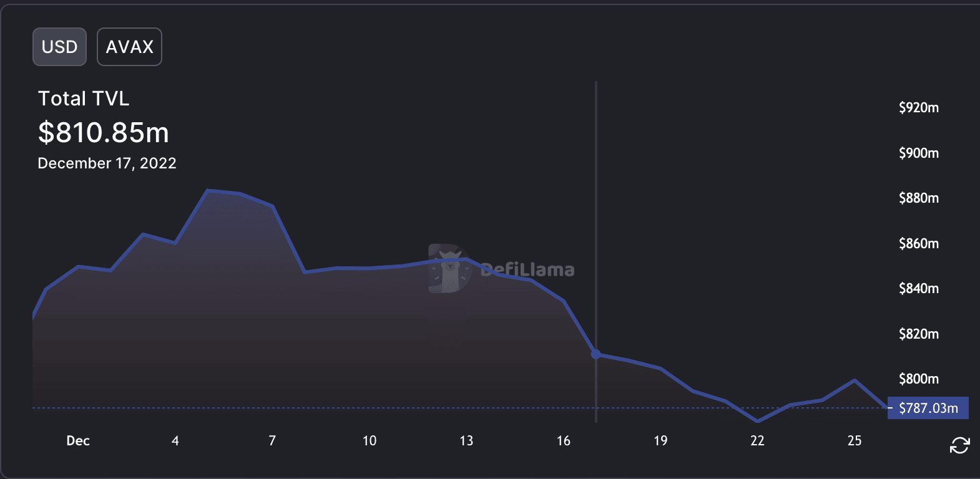Switch the chart to AVAX denomination
This screenshot has height=479, width=980.
pos(129,47)
